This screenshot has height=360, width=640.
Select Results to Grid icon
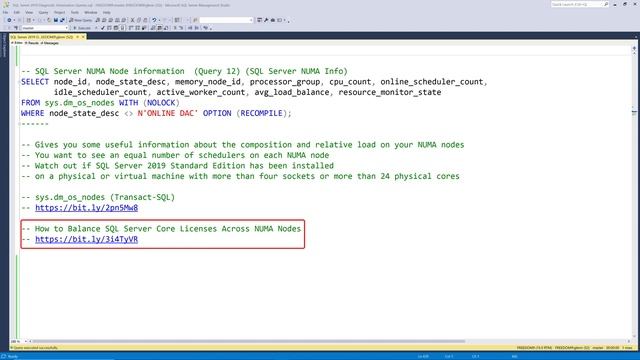coord(159,28)
